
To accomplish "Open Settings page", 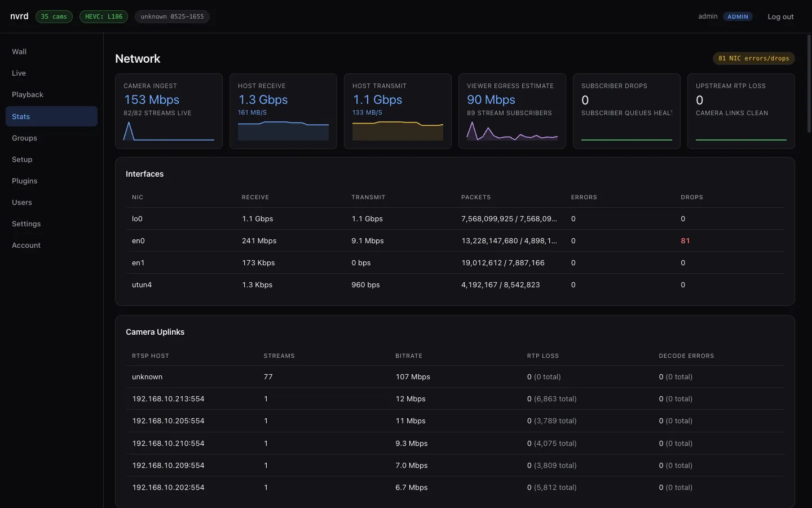I will point(51,224).
